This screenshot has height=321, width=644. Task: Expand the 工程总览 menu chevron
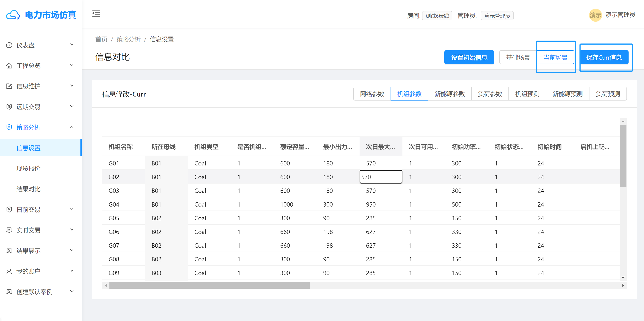point(72,65)
